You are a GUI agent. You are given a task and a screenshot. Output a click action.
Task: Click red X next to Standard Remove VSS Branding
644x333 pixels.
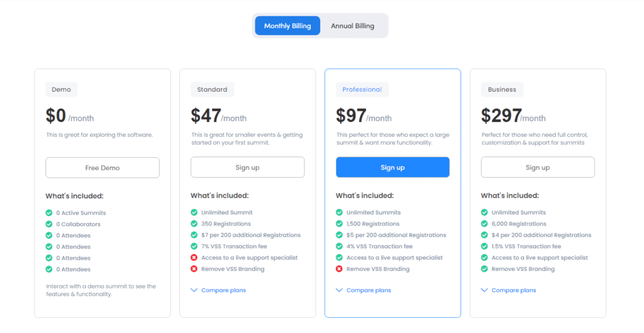[x=194, y=269]
